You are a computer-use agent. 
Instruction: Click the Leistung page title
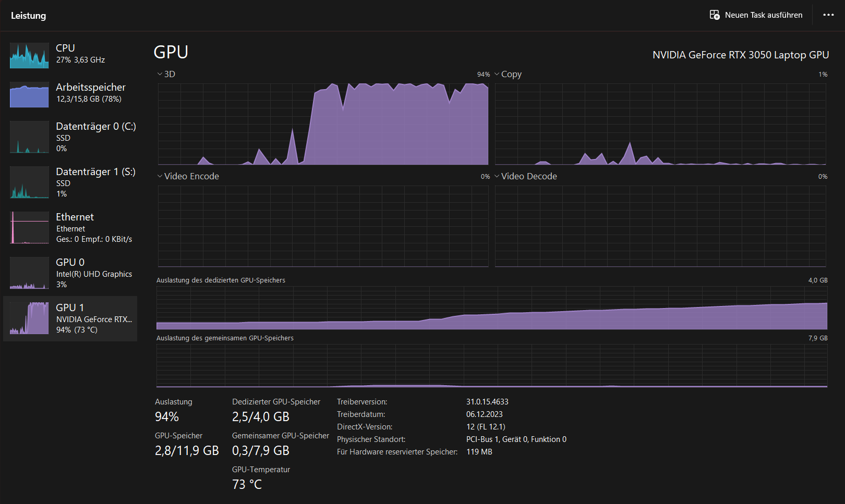29,16
